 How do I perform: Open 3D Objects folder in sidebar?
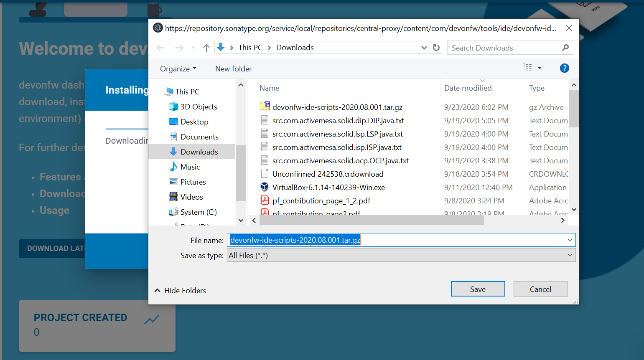[x=199, y=107]
